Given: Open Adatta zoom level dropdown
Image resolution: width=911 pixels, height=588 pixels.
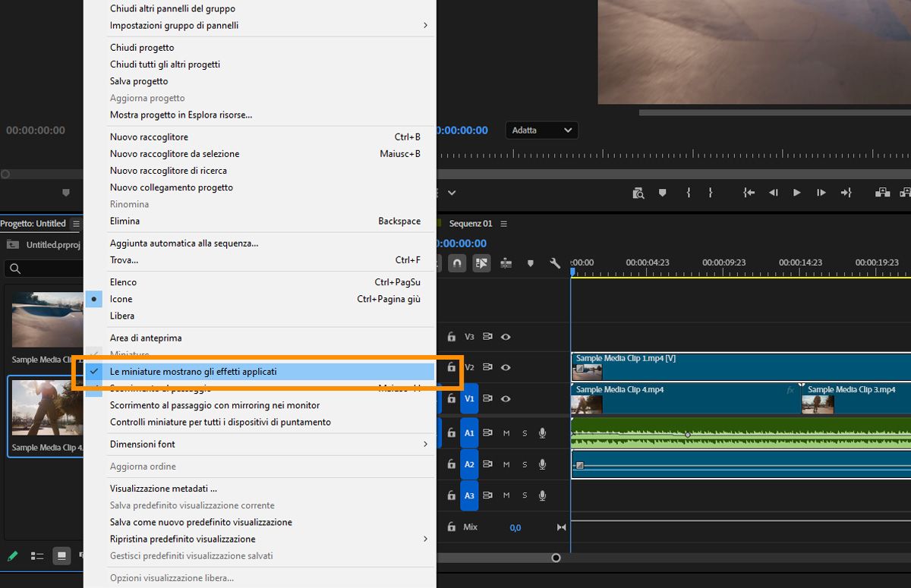Looking at the screenshot, I should click(x=542, y=130).
